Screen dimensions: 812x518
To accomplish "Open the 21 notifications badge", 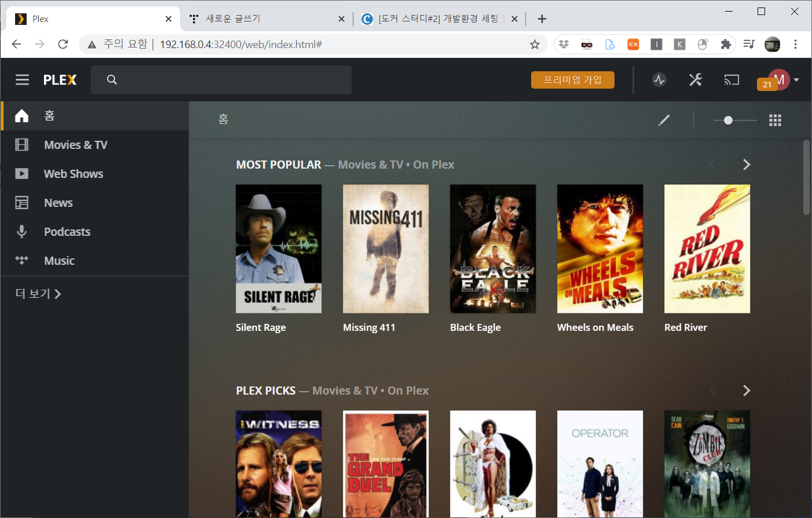I will [x=767, y=85].
